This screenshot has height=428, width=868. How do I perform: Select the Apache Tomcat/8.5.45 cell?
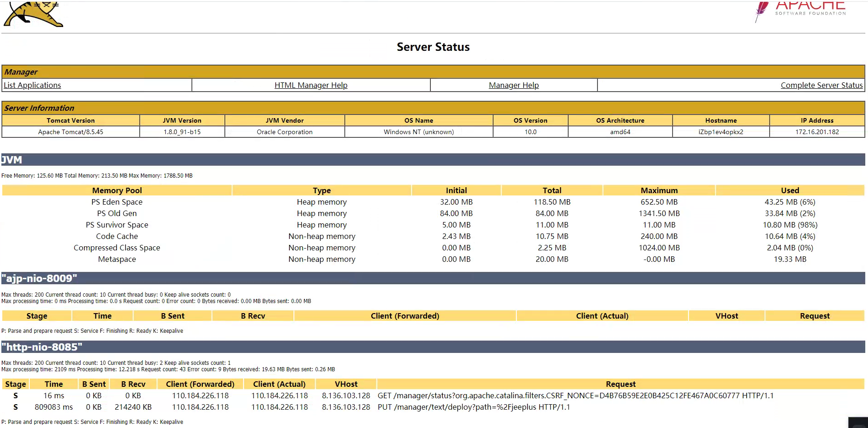[71, 132]
